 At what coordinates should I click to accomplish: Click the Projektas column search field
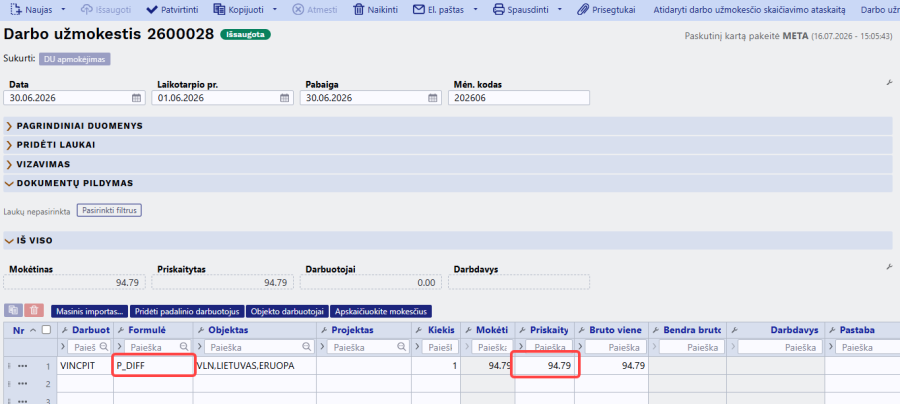pos(367,347)
